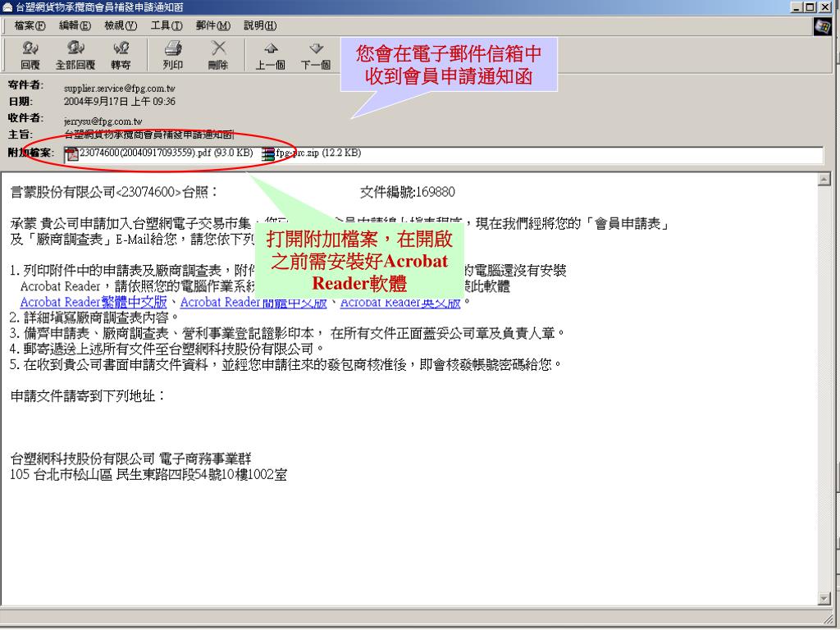Screen dimensions: 840x630
Task: Open the 檔案(F) menu
Action: tap(30, 25)
